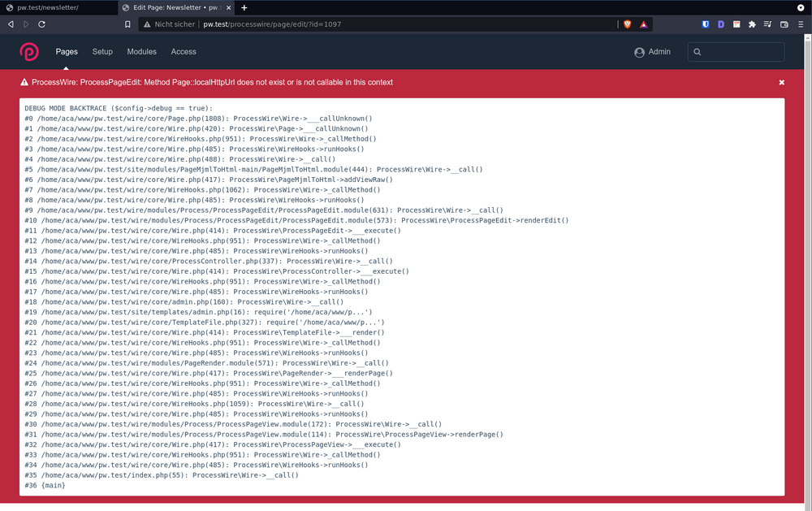
Task: Open the Brave Shields icon
Action: tap(628, 24)
